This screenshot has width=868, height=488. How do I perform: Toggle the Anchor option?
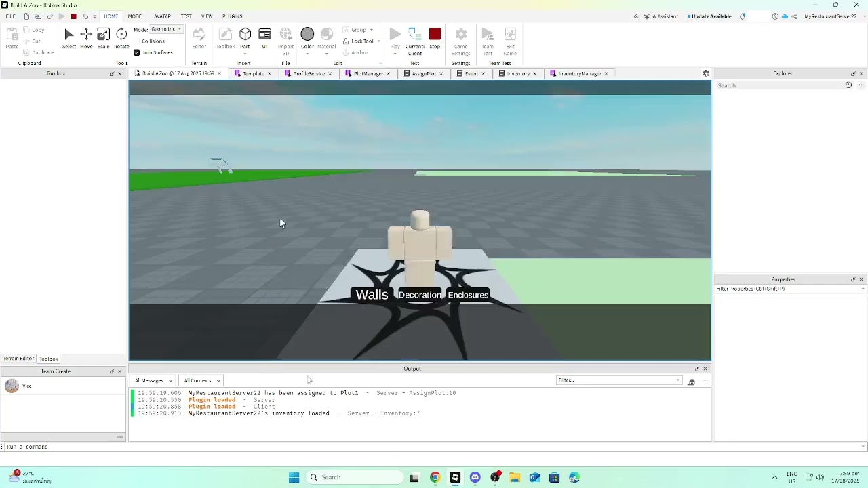[356, 52]
